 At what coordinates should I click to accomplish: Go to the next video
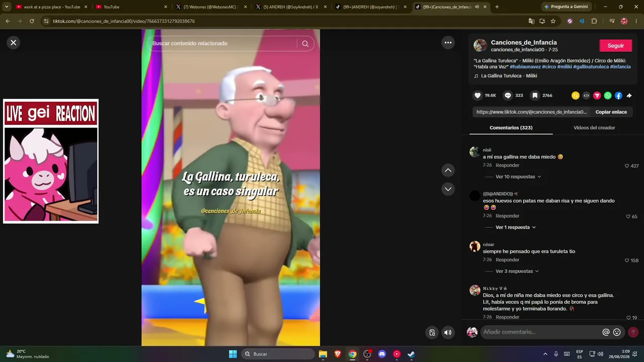point(448,189)
